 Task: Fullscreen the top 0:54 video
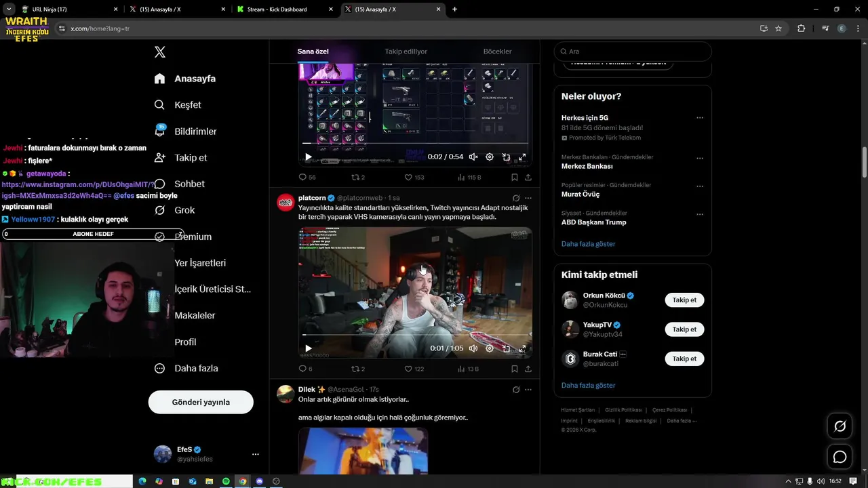[522, 157]
